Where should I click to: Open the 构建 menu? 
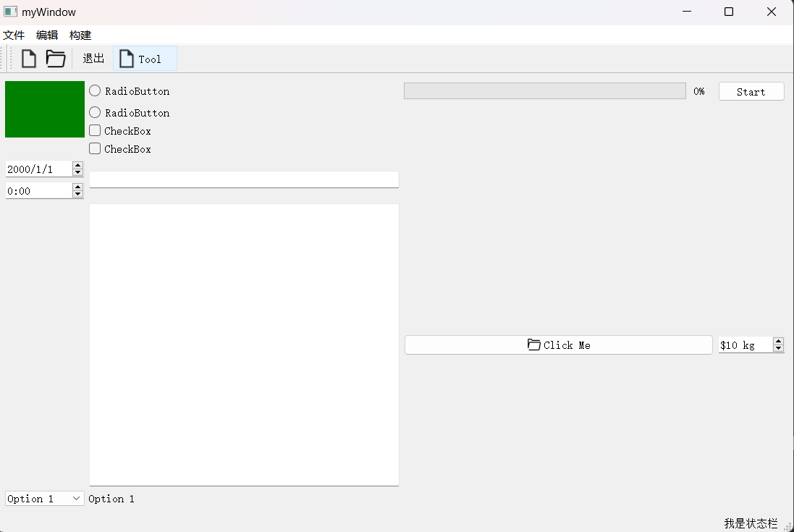(80, 35)
